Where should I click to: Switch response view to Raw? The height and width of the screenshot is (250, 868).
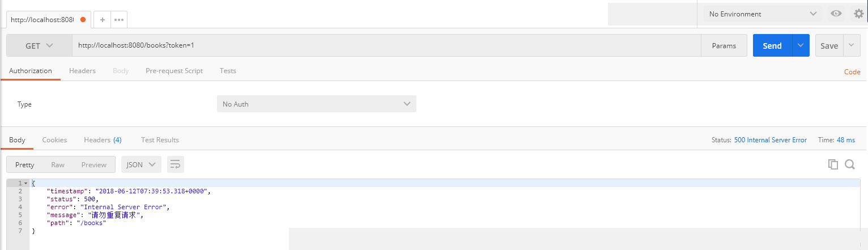pyautogui.click(x=58, y=164)
